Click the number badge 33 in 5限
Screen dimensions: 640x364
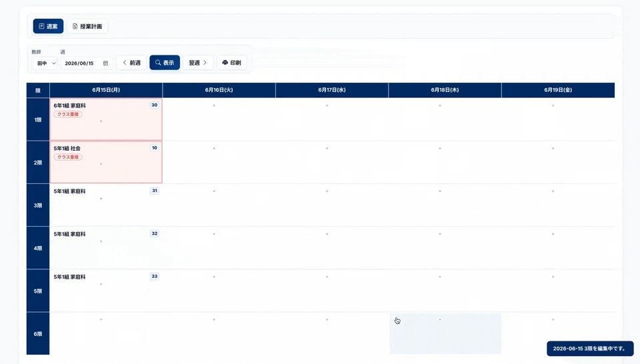point(154,276)
